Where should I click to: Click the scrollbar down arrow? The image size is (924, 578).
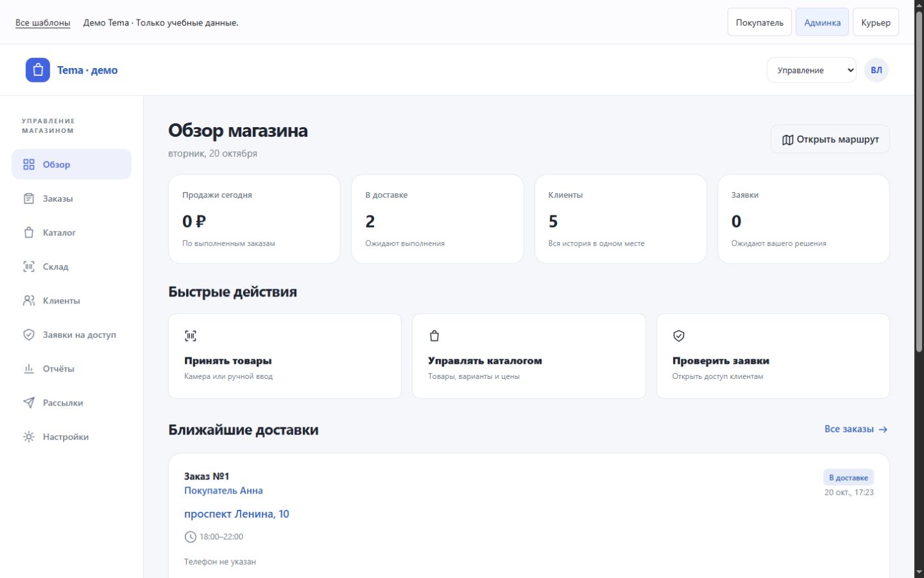pyautogui.click(x=918, y=572)
